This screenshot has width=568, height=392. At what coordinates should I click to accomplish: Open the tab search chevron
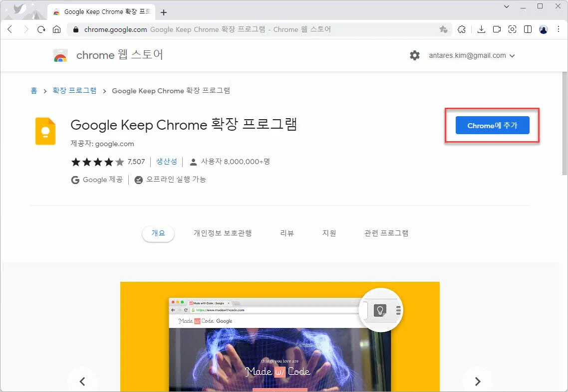tap(507, 6)
